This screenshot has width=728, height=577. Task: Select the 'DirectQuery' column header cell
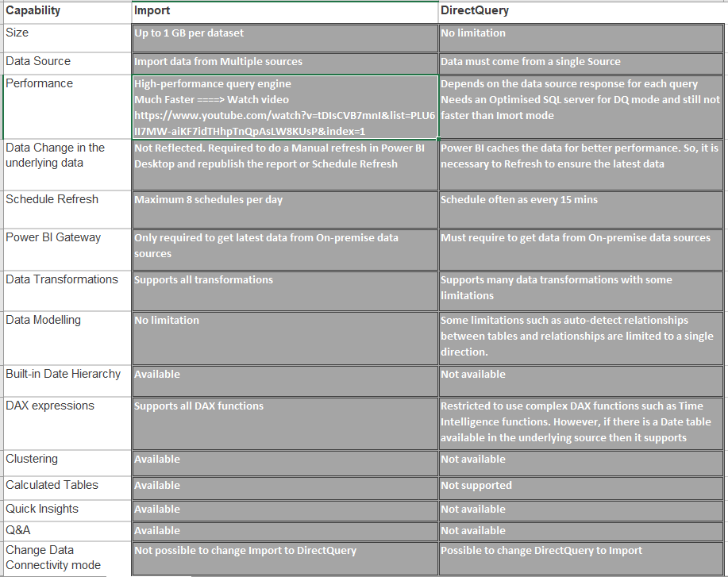582,12
